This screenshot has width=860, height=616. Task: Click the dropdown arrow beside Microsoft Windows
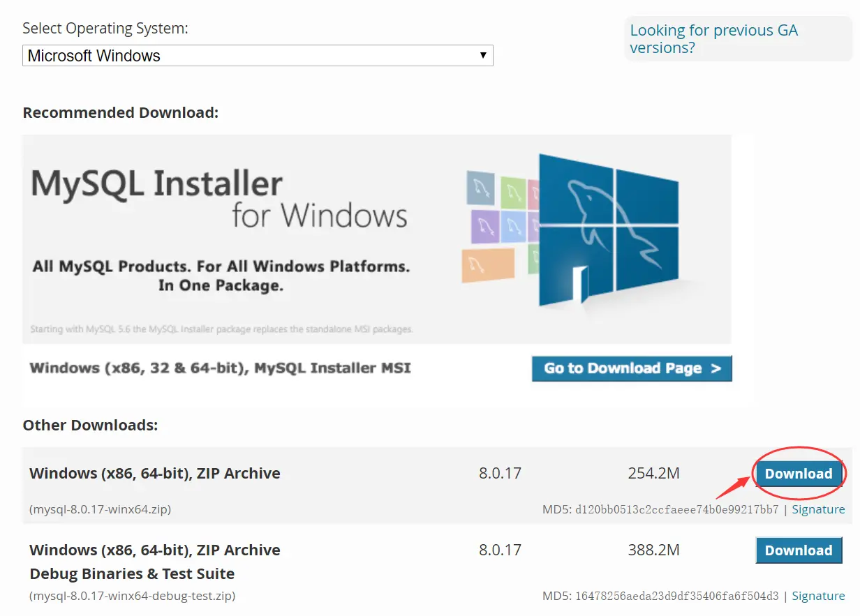click(x=483, y=56)
